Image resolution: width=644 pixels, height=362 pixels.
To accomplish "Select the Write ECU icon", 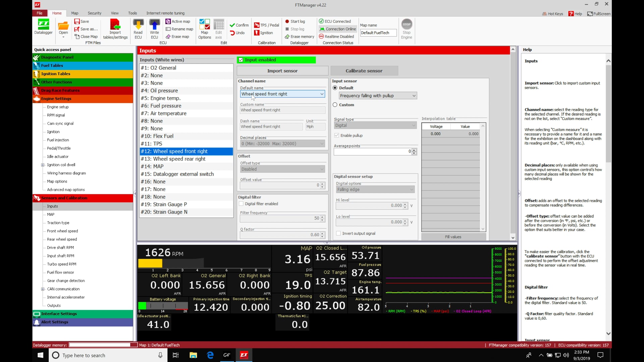I will click(x=154, y=28).
